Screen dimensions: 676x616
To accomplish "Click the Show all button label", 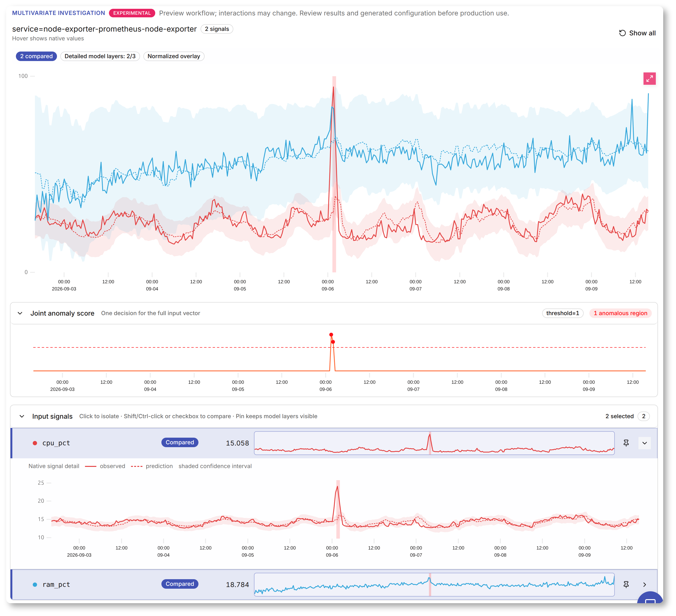I will pyautogui.click(x=642, y=33).
